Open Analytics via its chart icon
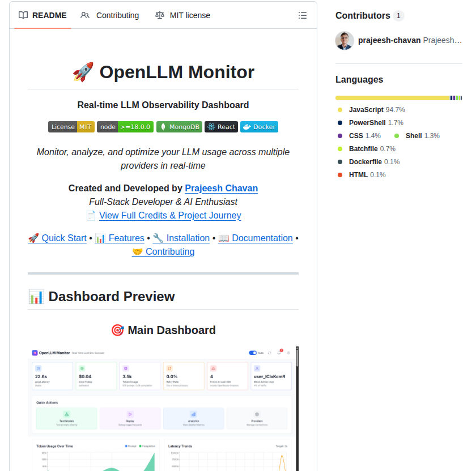The height and width of the screenshot is (471, 476). (193, 413)
